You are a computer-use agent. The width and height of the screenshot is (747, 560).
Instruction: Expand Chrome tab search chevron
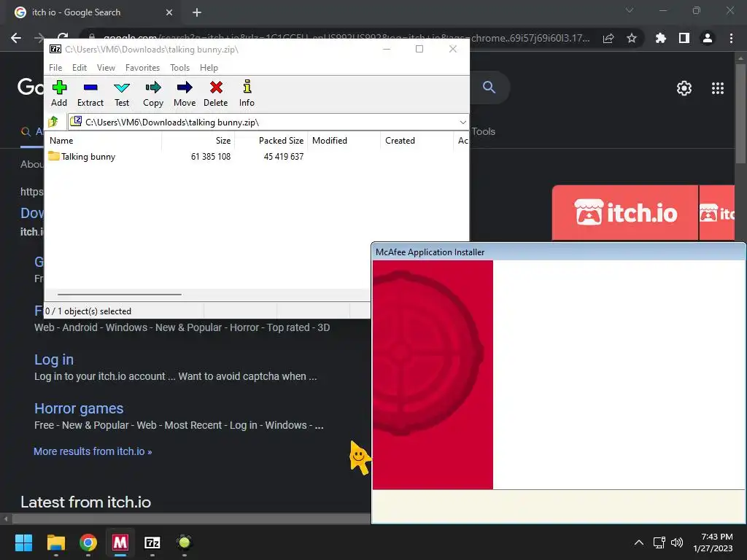[x=630, y=10]
